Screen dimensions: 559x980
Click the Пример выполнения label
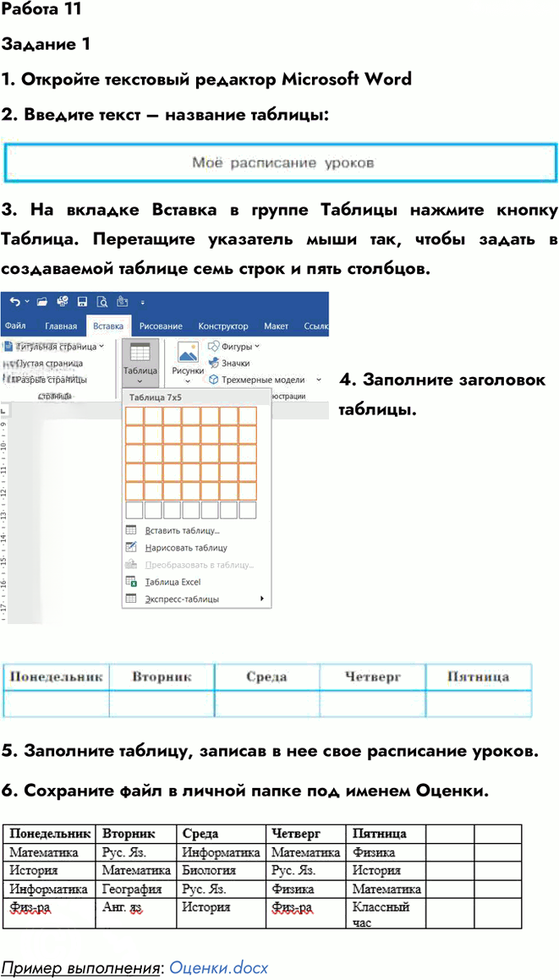pyautogui.click(x=82, y=966)
